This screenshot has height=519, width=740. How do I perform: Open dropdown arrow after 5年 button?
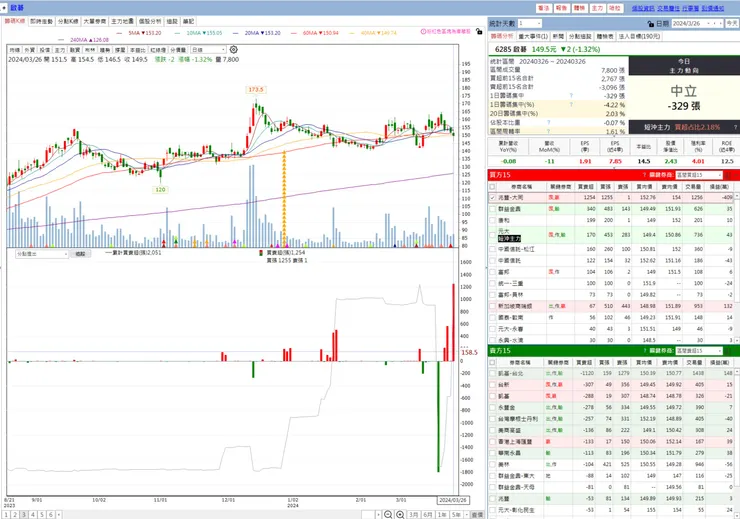click(466, 515)
